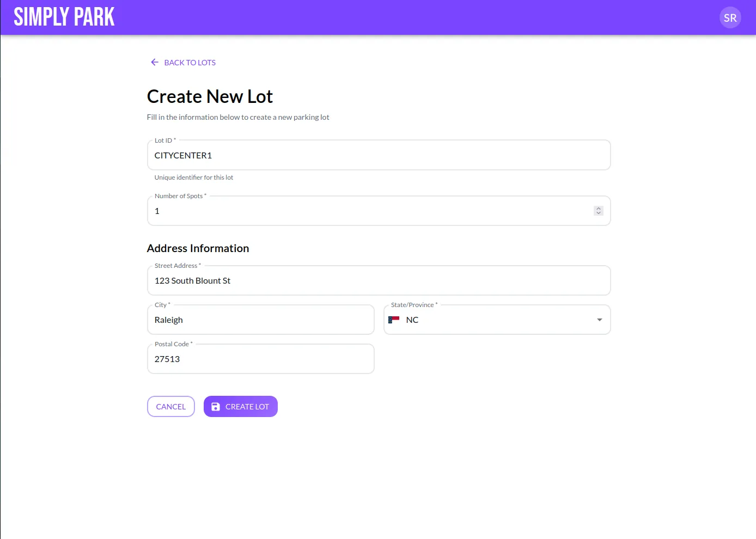Click the save icon on Create Lot button
This screenshot has height=539, width=756.
pos(216,406)
